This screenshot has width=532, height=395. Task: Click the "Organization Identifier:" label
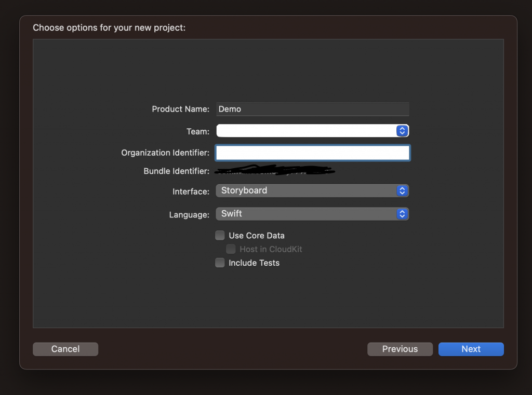point(165,153)
